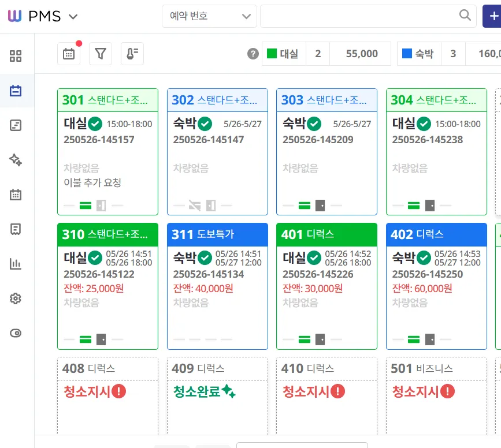Image resolution: width=501 pixels, height=448 pixels.
Task: Expand the PMS menu chevron
Action: 73,17
